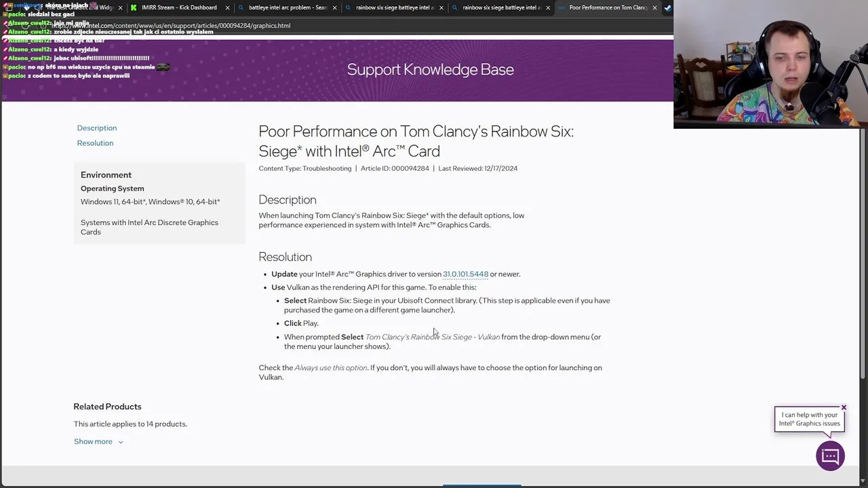Click the 'I can help with your Intel Graphics issues' bubble
Image resolution: width=868 pixels, height=488 pixels.
point(809,419)
